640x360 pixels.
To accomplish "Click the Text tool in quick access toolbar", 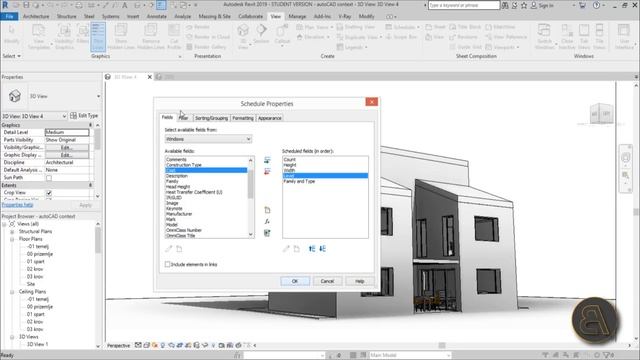I will point(124,5).
